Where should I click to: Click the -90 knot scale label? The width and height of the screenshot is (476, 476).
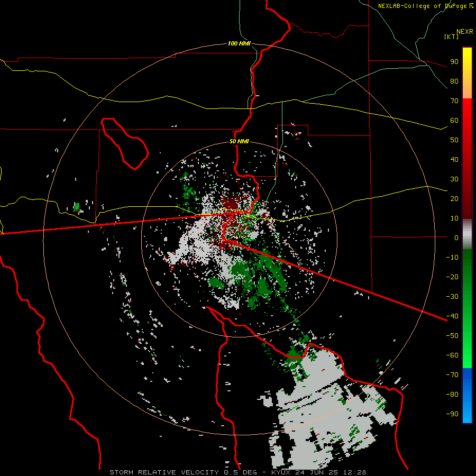tap(452, 414)
